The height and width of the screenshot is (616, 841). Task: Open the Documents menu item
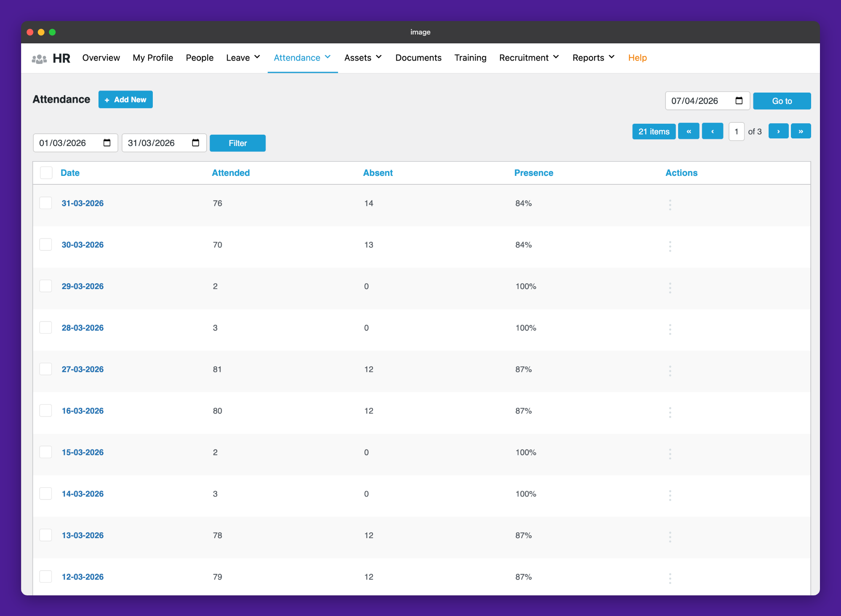(418, 58)
